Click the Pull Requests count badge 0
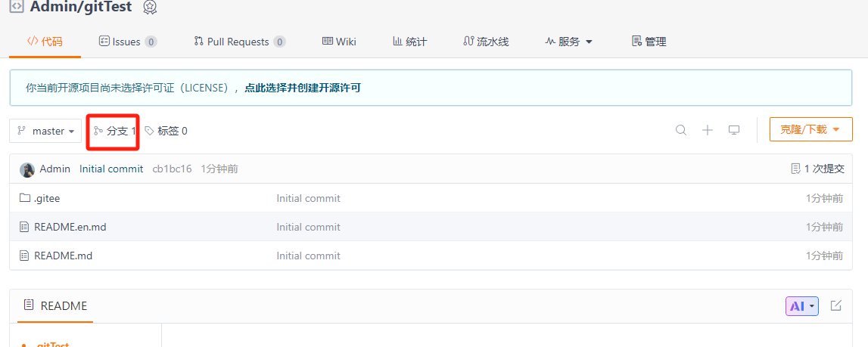This screenshot has height=347, width=868. click(x=279, y=42)
